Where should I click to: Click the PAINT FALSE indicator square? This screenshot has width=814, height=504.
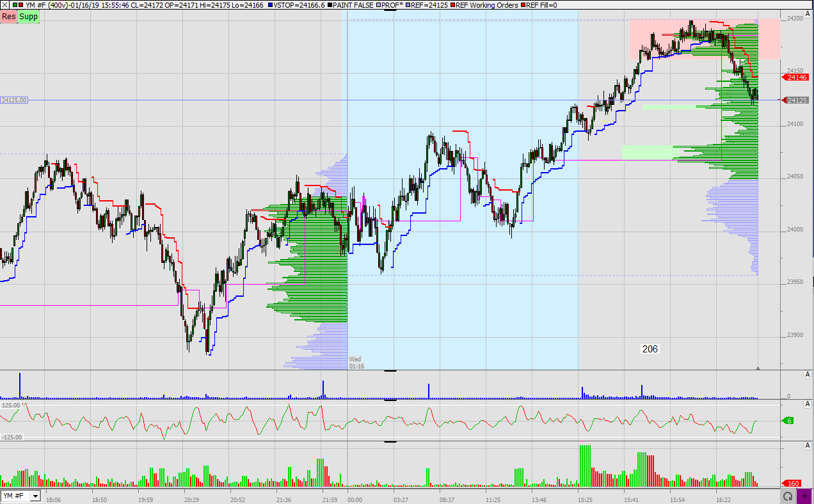pos(328,5)
